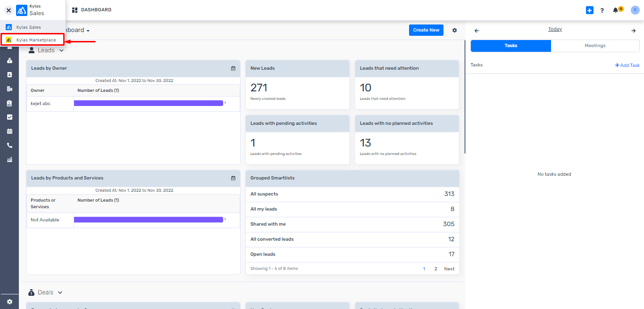Open the dashboard name dropdown
The width and height of the screenshot is (644, 309).
pyautogui.click(x=88, y=31)
